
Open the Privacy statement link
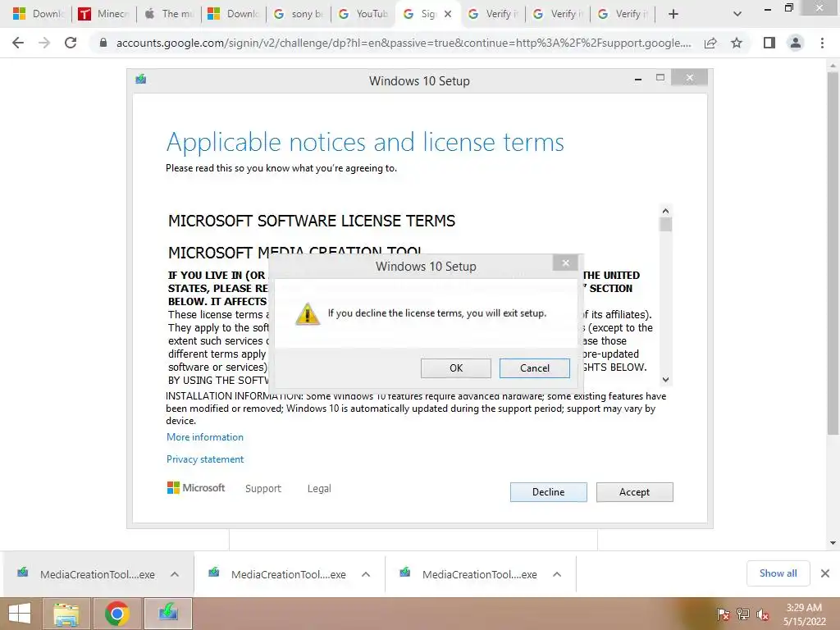205,459
